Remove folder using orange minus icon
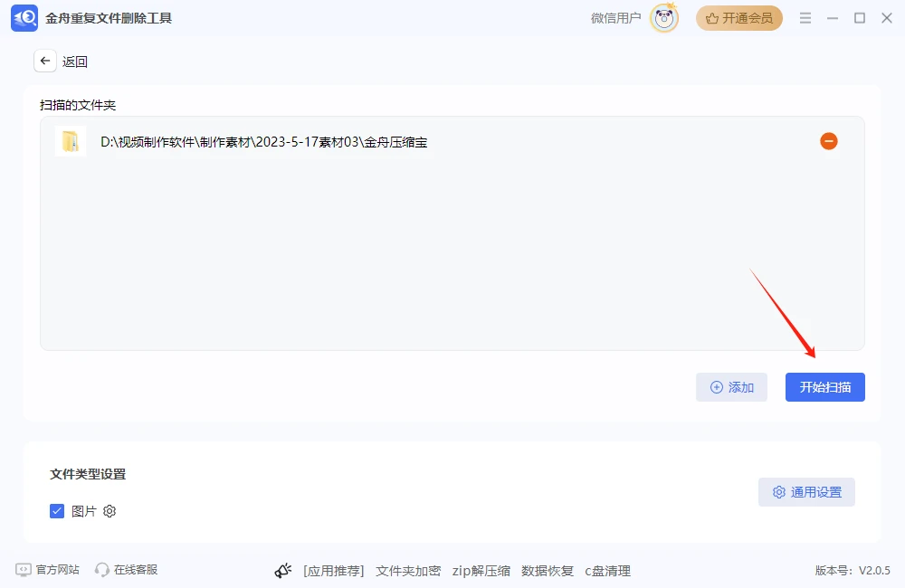The height and width of the screenshot is (588, 905). [x=829, y=141]
